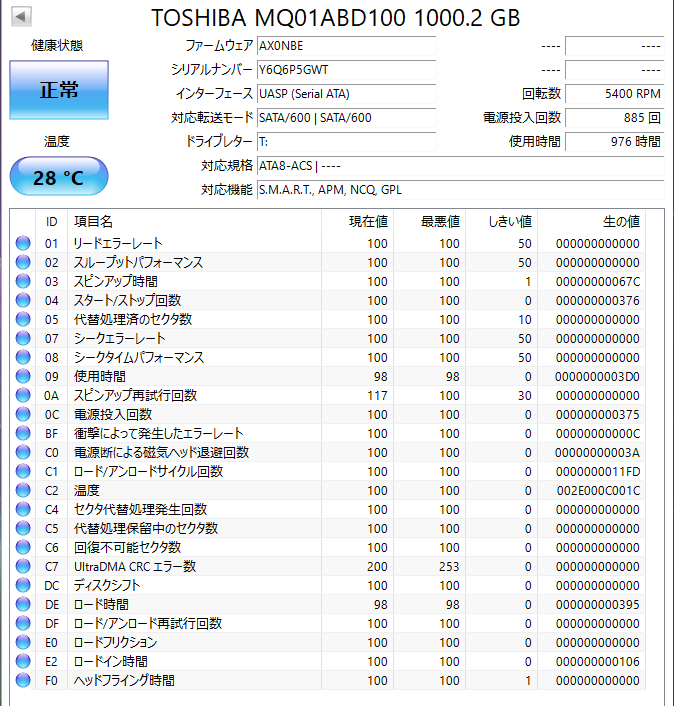
Task: Click worst value 253 for UltraDMA CRC
Action: point(449,566)
